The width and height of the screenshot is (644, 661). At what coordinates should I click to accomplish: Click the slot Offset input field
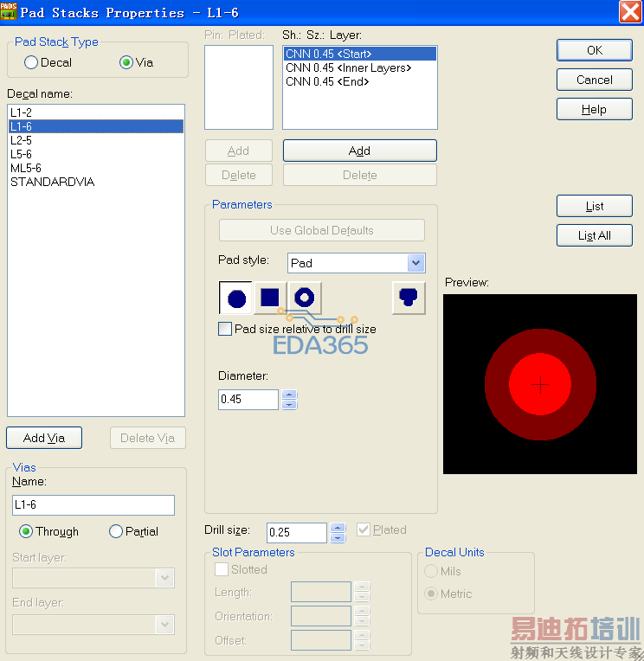pyautogui.click(x=321, y=640)
